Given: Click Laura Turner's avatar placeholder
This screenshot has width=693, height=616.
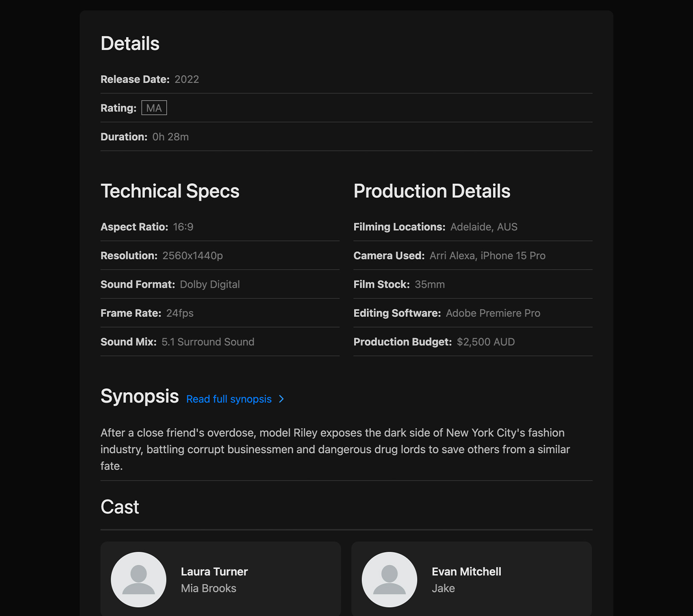Looking at the screenshot, I should point(139,579).
